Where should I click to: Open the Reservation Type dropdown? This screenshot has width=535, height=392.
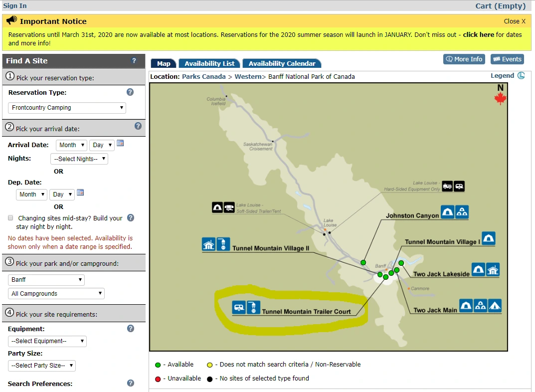67,108
